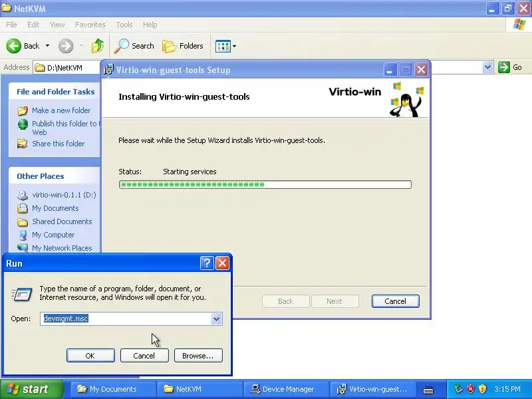Screen dimensions: 532x399
Task: Switch to NetKVM taskbar button
Action: coord(199,389)
